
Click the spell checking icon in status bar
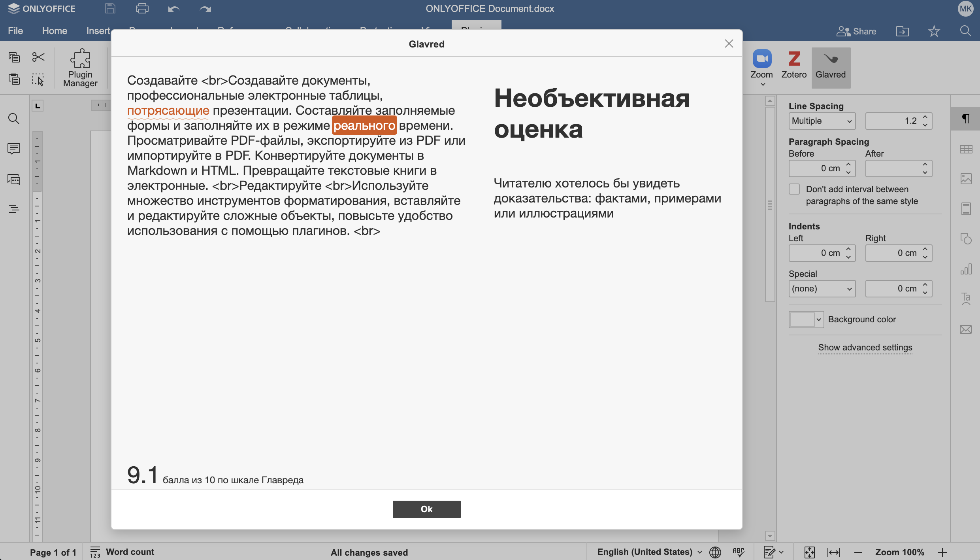click(x=738, y=552)
